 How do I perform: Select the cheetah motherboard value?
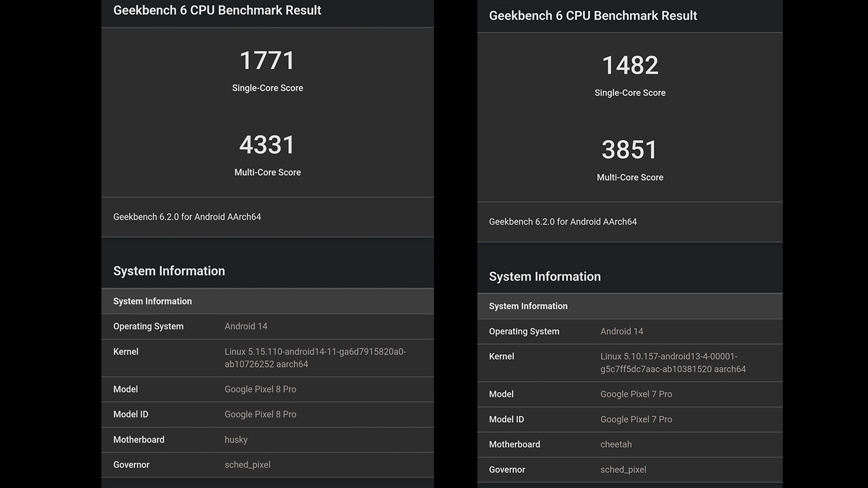click(616, 445)
